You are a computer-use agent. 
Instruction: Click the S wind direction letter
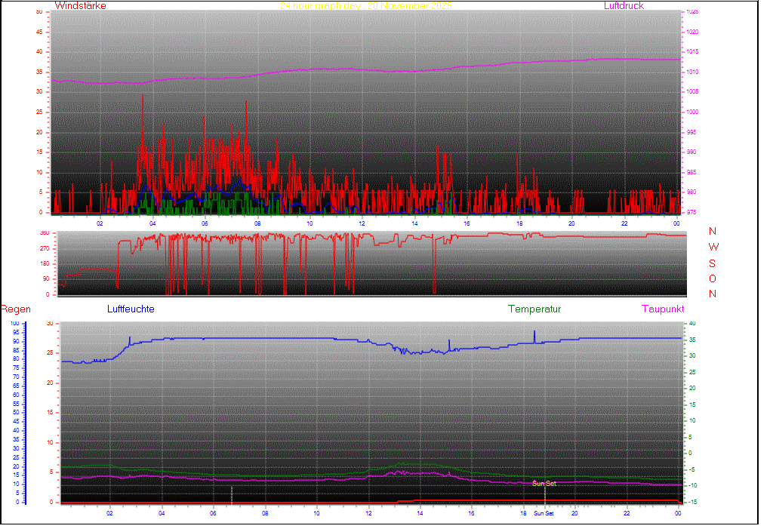713,263
